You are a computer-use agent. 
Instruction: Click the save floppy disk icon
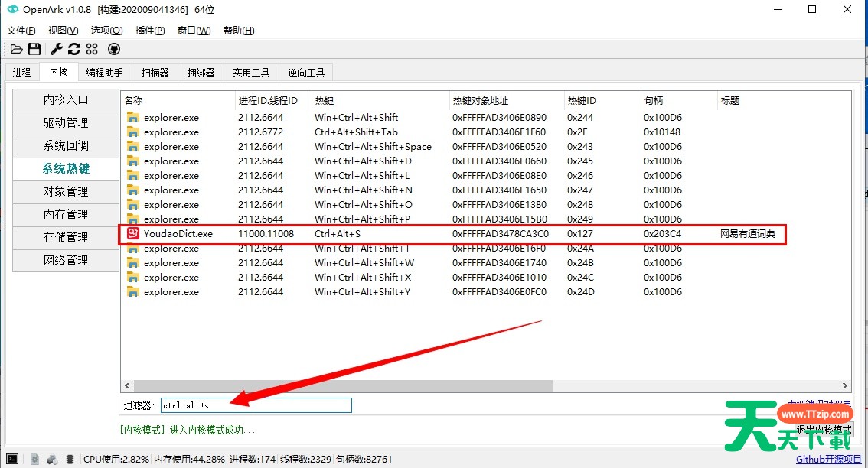tap(34, 49)
